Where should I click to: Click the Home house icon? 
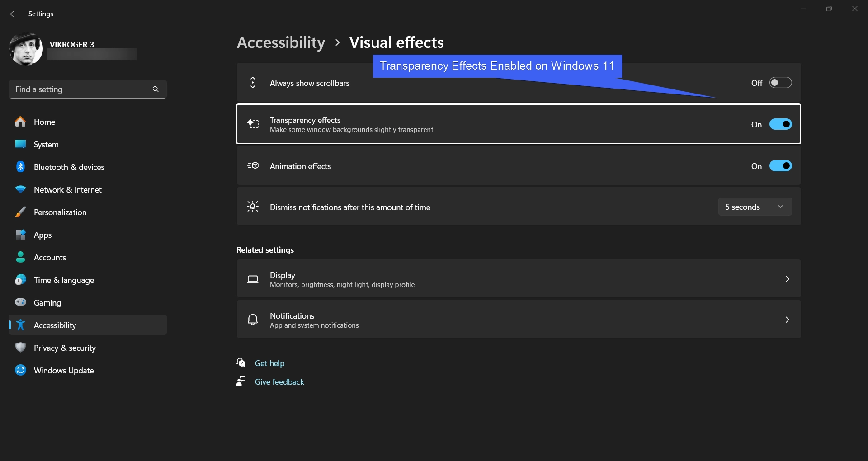[x=20, y=122]
